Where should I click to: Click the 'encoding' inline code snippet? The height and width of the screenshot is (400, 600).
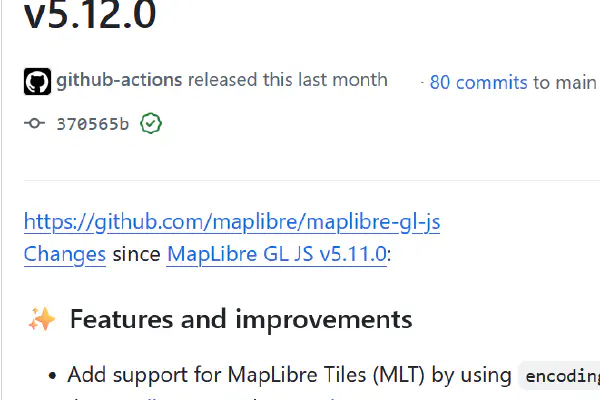560,376
